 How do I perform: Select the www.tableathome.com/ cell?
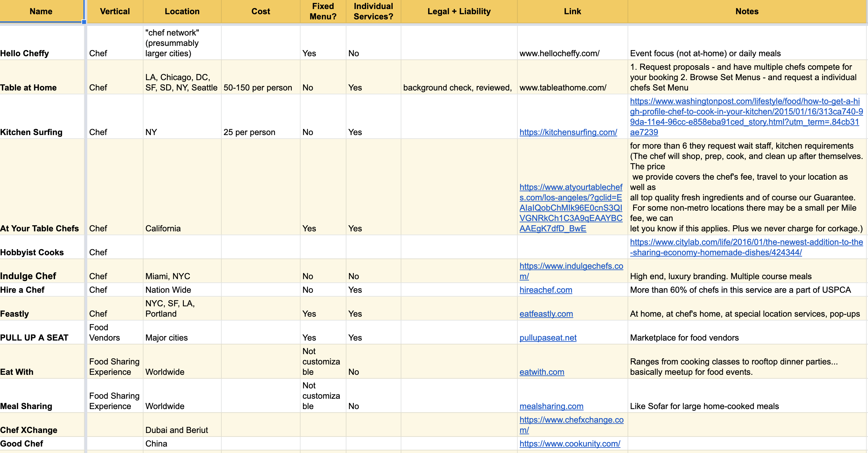tap(573, 77)
